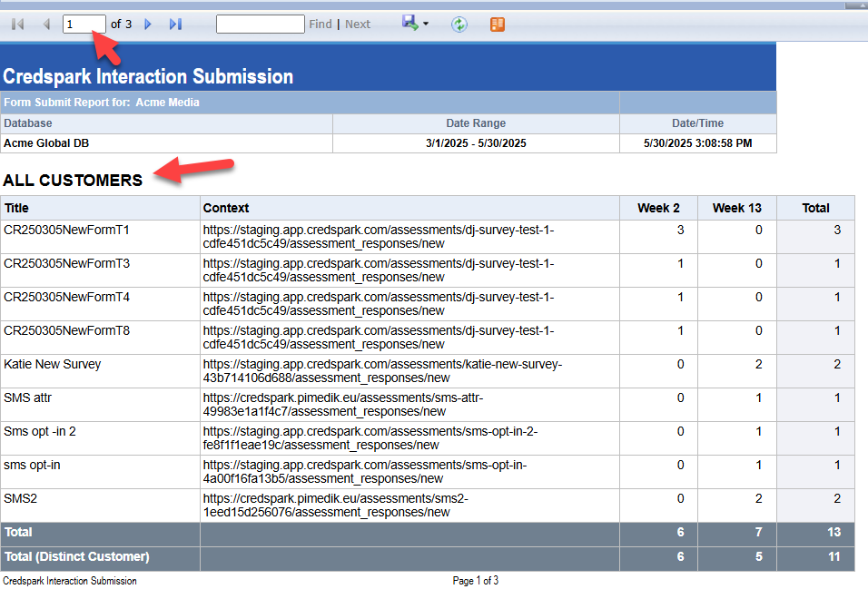Click the export save disk icon
This screenshot has height=589, width=868.
[410, 24]
